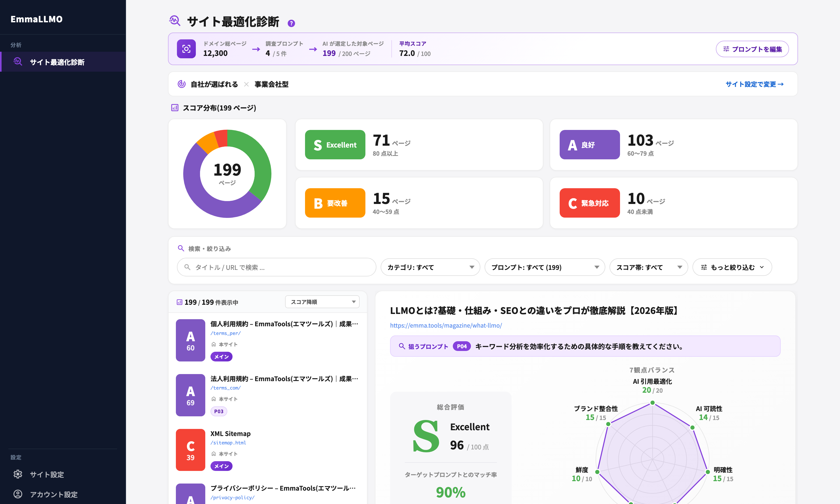Click the home icon in /terms_per/ row
The width and height of the screenshot is (840, 504).
tap(214, 344)
